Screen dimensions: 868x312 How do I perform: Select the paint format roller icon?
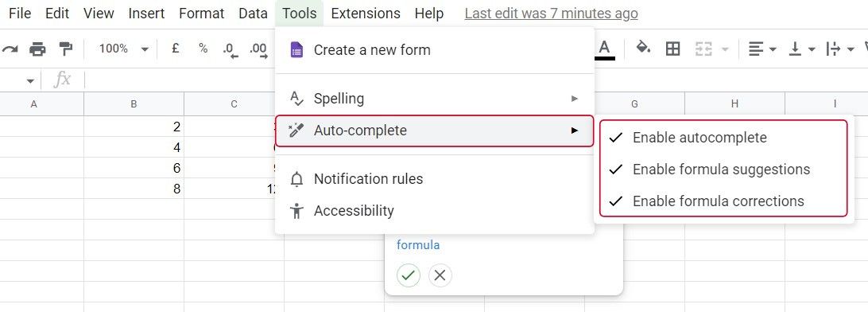[x=66, y=49]
